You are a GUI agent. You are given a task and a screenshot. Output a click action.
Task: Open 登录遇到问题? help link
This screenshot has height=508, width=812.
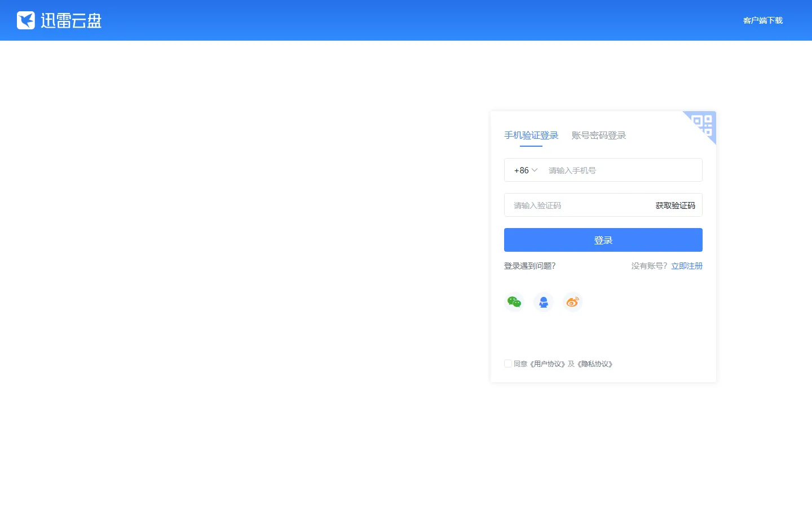coord(530,266)
